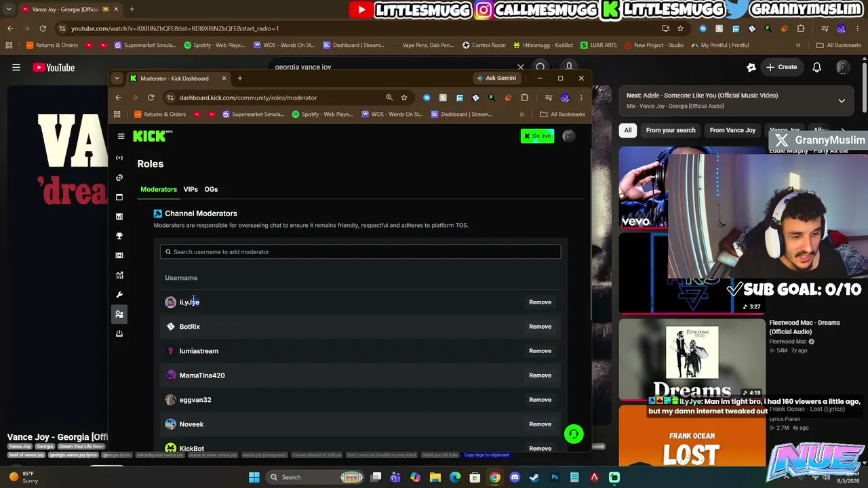Screen dimensions: 868x488
Task: Open the tab search dropdown in YouTube window
Action: point(8,9)
